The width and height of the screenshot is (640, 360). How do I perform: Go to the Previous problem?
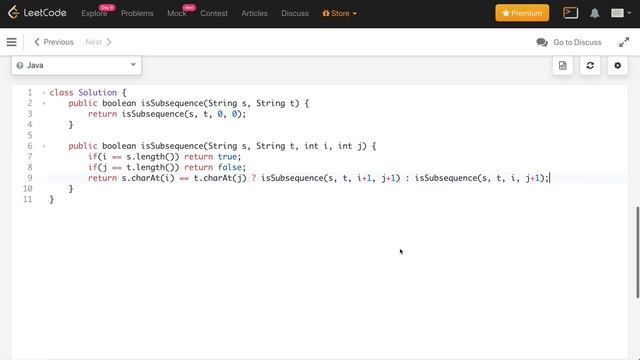(x=54, y=42)
